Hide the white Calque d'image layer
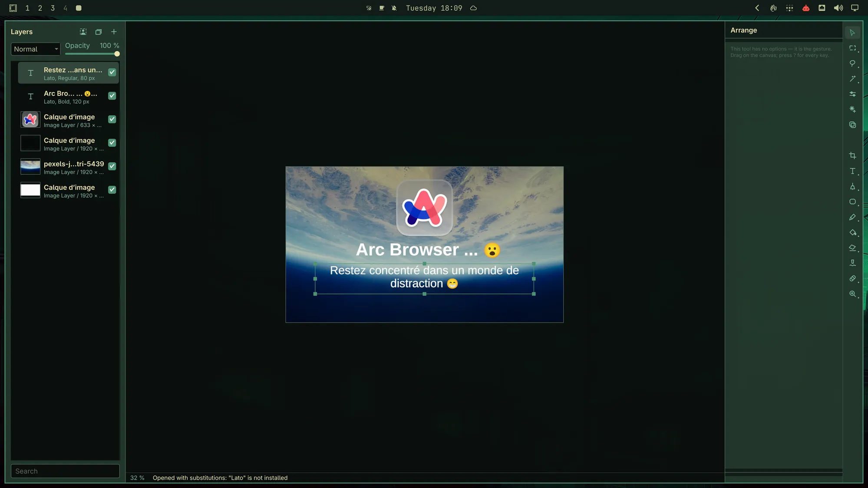Image resolution: width=868 pixels, height=488 pixels. [x=112, y=189]
